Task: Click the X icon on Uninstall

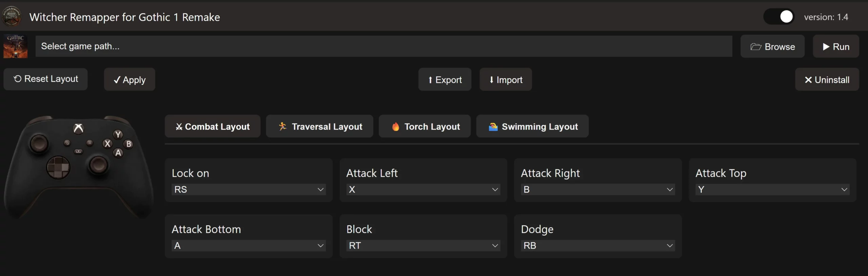Action: 808,80
